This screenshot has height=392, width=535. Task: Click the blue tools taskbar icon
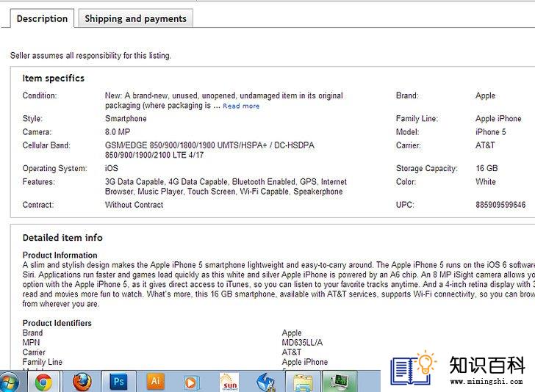[x=266, y=382]
